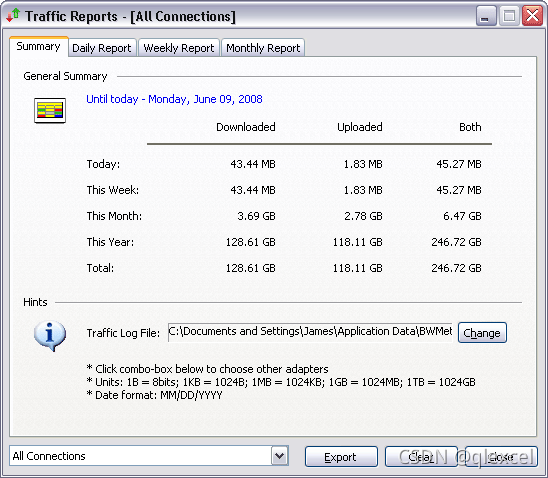Click the Traffic Log File path field
548x478 pixels.
310,332
